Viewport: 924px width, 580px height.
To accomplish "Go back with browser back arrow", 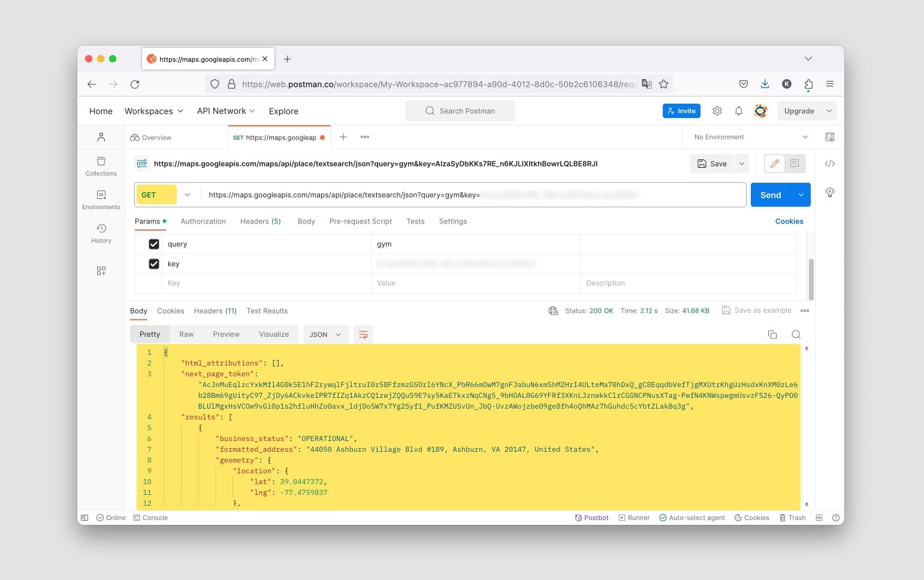I will (x=92, y=84).
